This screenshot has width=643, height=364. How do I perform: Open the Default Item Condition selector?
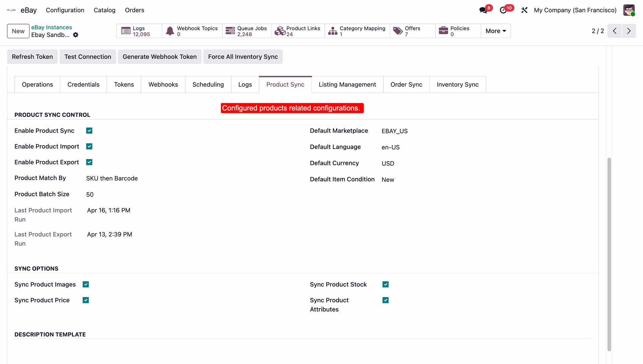pyautogui.click(x=388, y=180)
